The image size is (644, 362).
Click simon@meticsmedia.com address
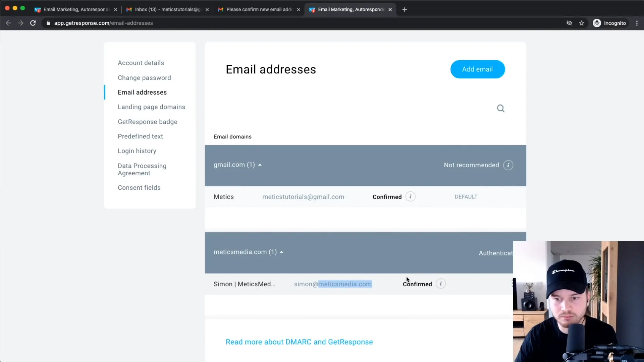[x=333, y=284]
